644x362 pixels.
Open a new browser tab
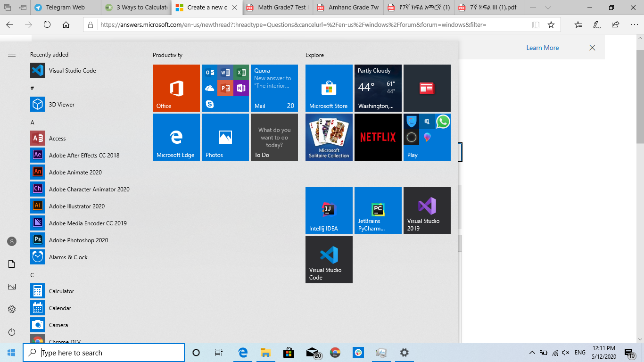[x=533, y=8]
